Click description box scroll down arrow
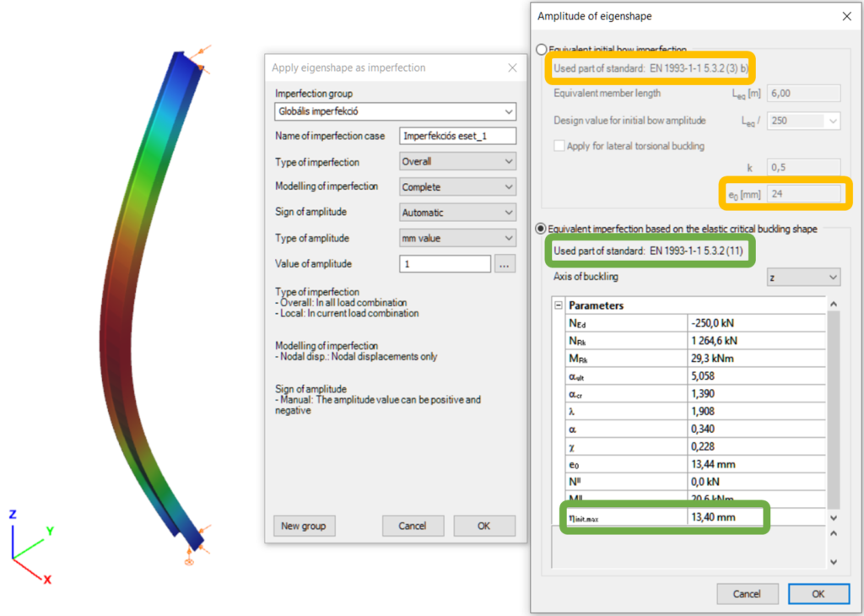 (833, 562)
